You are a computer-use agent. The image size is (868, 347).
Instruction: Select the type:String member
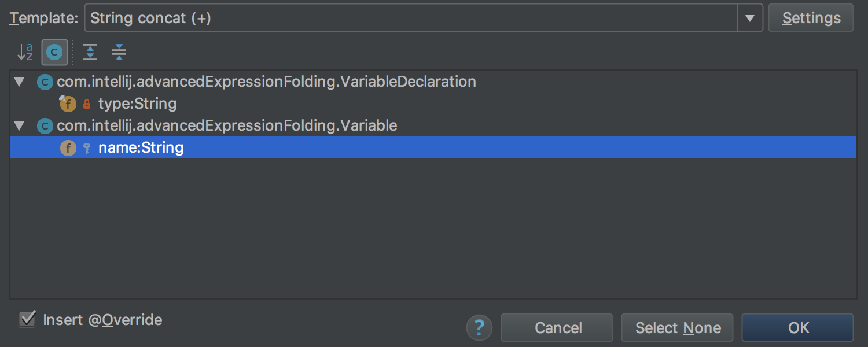pos(137,104)
